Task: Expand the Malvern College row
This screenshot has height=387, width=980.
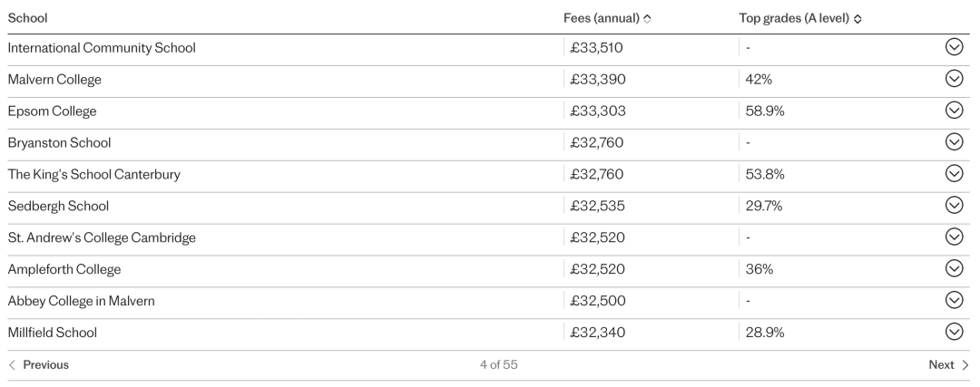Action: click(954, 79)
